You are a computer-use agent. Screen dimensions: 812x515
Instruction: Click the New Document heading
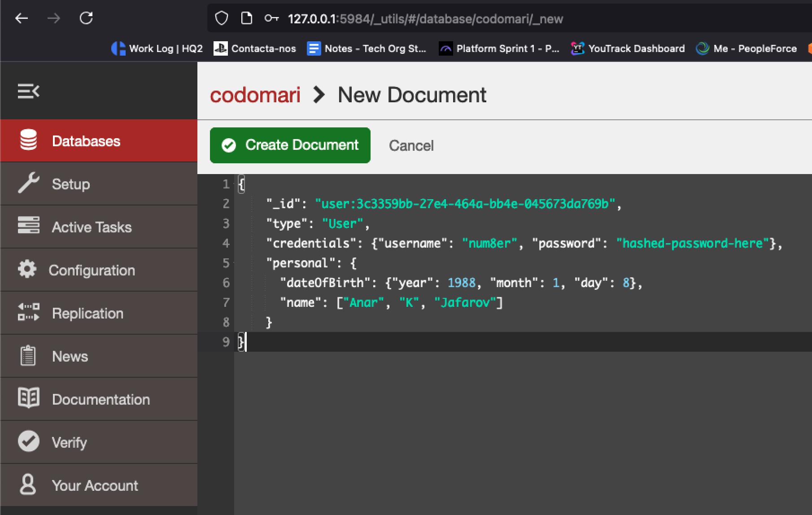pyautogui.click(x=412, y=95)
